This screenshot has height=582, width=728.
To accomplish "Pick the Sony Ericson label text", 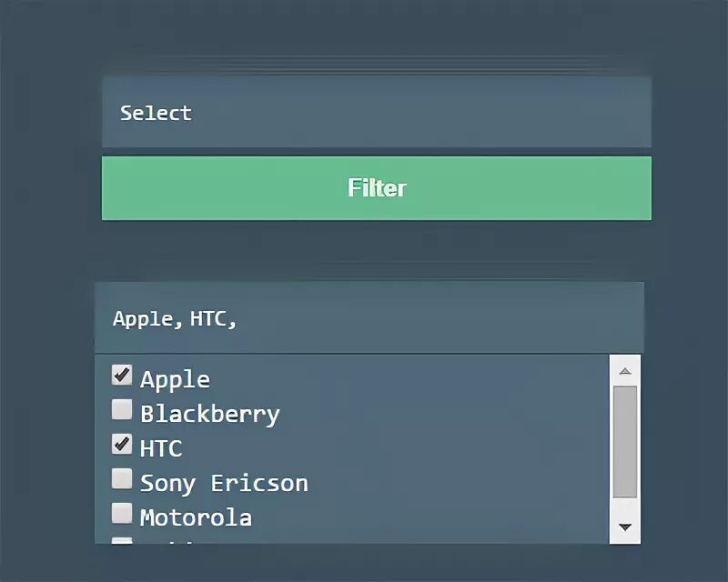I will [x=224, y=483].
